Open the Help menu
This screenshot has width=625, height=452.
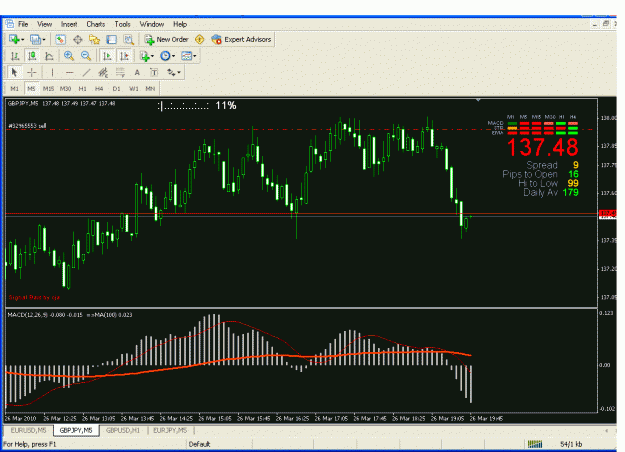[180, 24]
